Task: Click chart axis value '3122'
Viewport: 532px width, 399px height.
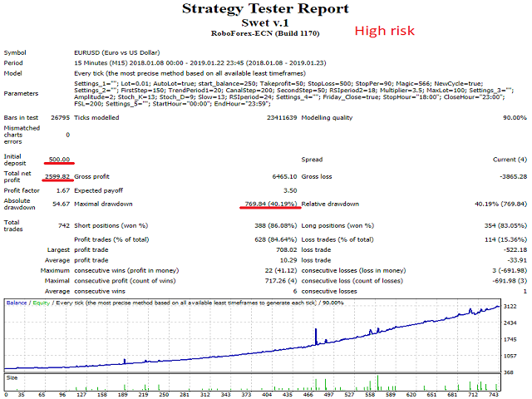Action: [x=510, y=307]
